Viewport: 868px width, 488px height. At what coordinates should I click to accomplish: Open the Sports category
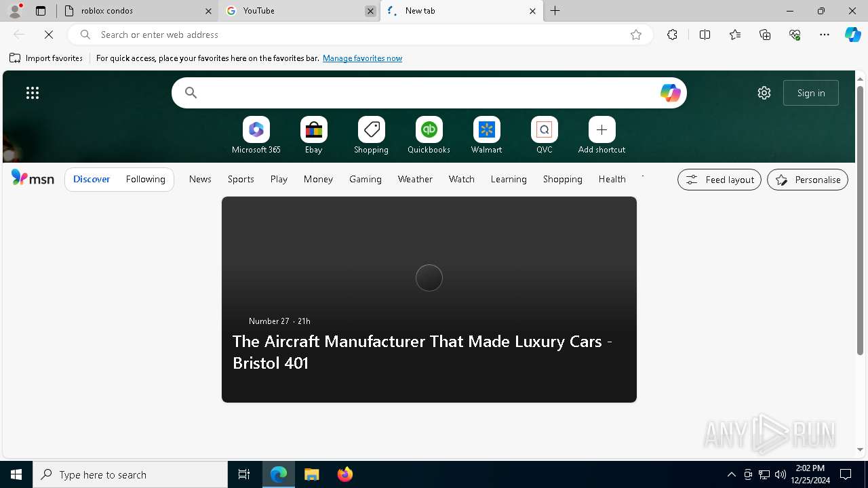(241, 179)
